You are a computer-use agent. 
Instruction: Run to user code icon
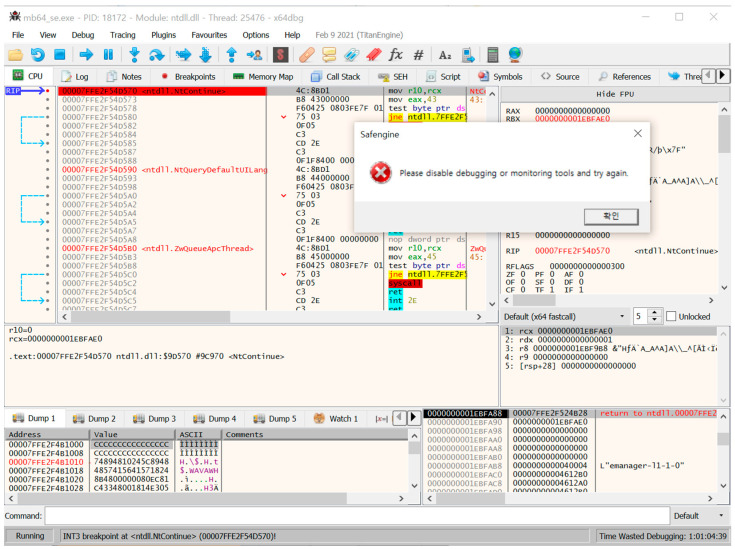point(254,55)
